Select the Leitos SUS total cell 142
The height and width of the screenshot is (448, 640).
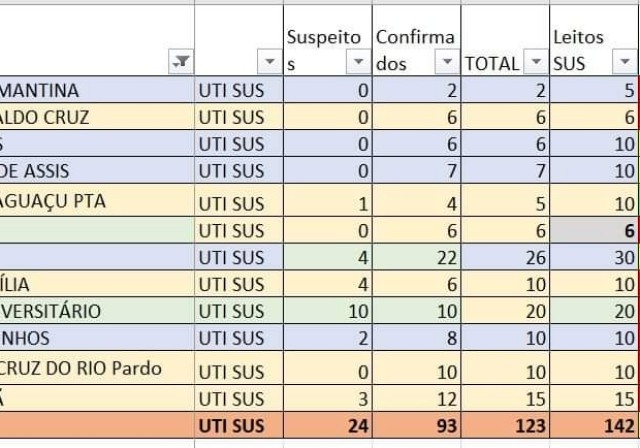594,426
